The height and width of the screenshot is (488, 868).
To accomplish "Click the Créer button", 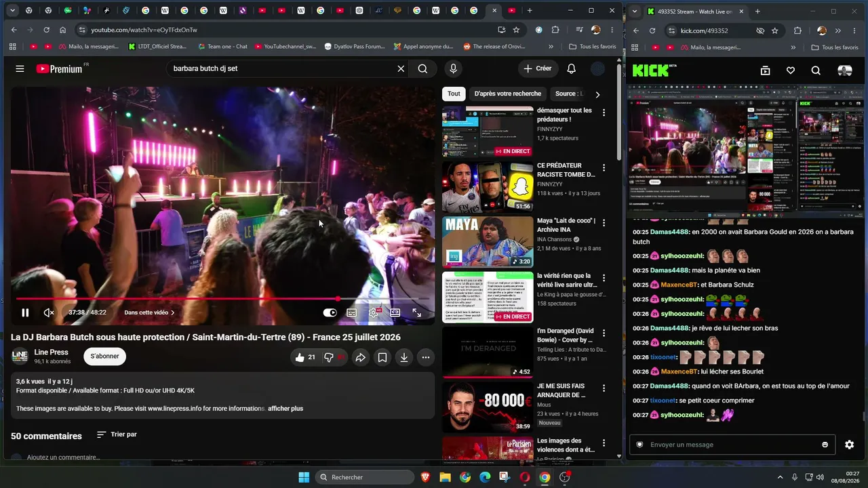I will [x=538, y=68].
